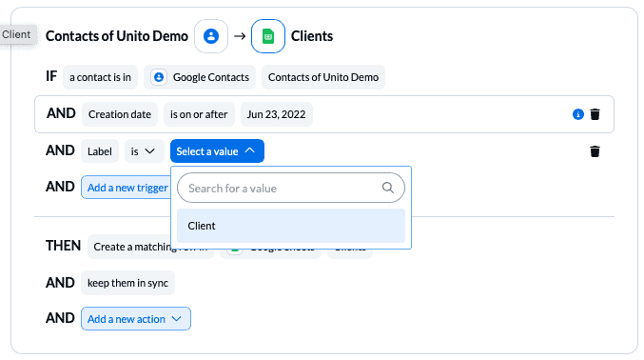644x360 pixels.
Task: Click the small Google Contacts icon in IF row
Action: click(159, 77)
